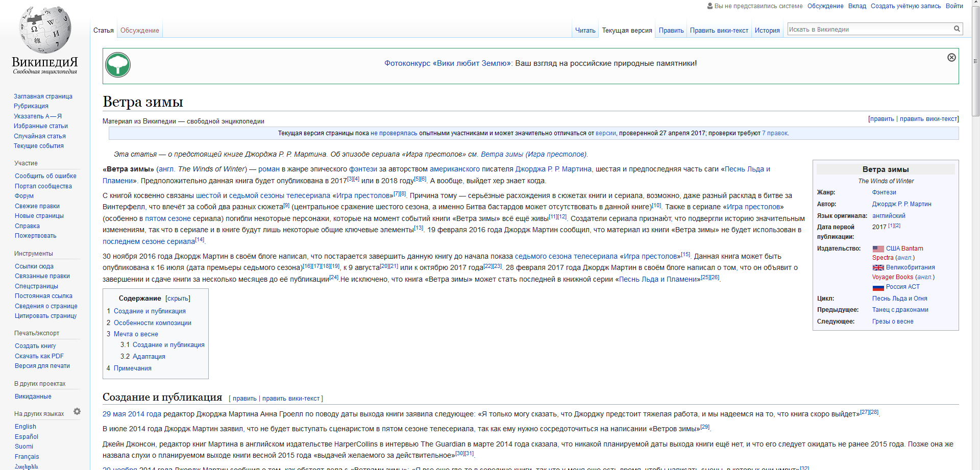Jump to Мечта о весне in contents
Screen dimensions: 980x470
[136, 334]
